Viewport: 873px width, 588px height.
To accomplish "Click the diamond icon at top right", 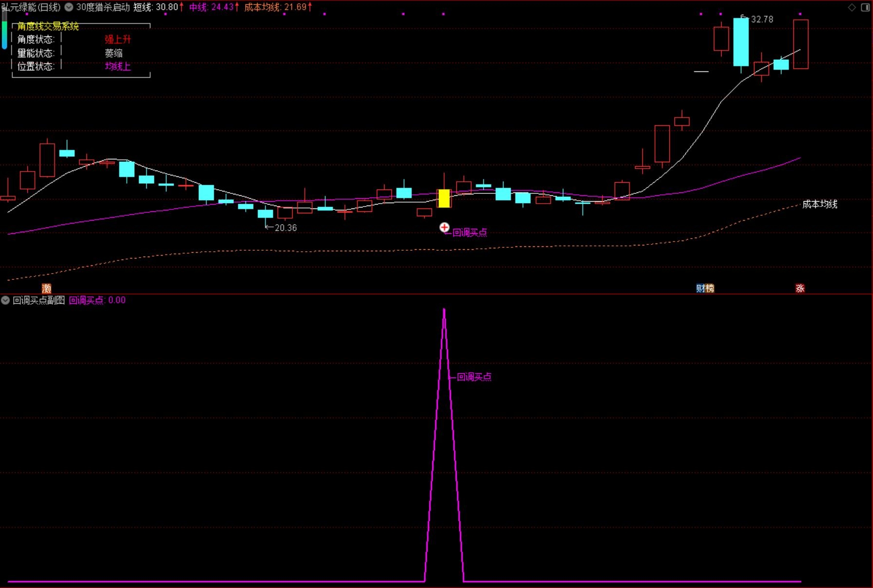I will [x=852, y=7].
